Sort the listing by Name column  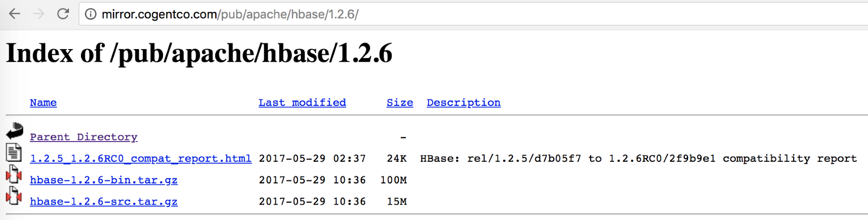pyautogui.click(x=43, y=103)
